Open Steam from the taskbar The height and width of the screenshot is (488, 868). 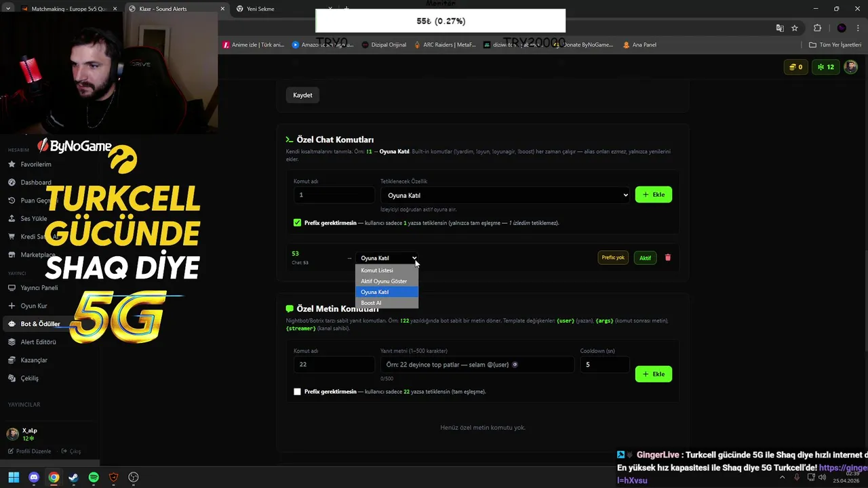(74, 477)
